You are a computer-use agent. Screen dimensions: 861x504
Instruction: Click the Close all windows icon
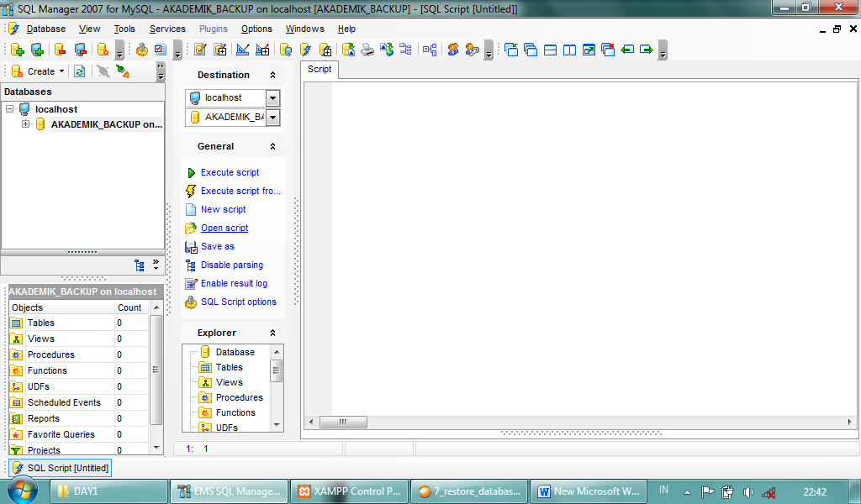(608, 50)
